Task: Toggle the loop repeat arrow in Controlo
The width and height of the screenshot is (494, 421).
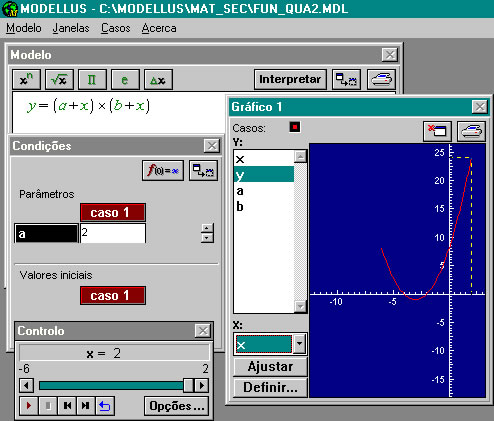Action: (105, 406)
